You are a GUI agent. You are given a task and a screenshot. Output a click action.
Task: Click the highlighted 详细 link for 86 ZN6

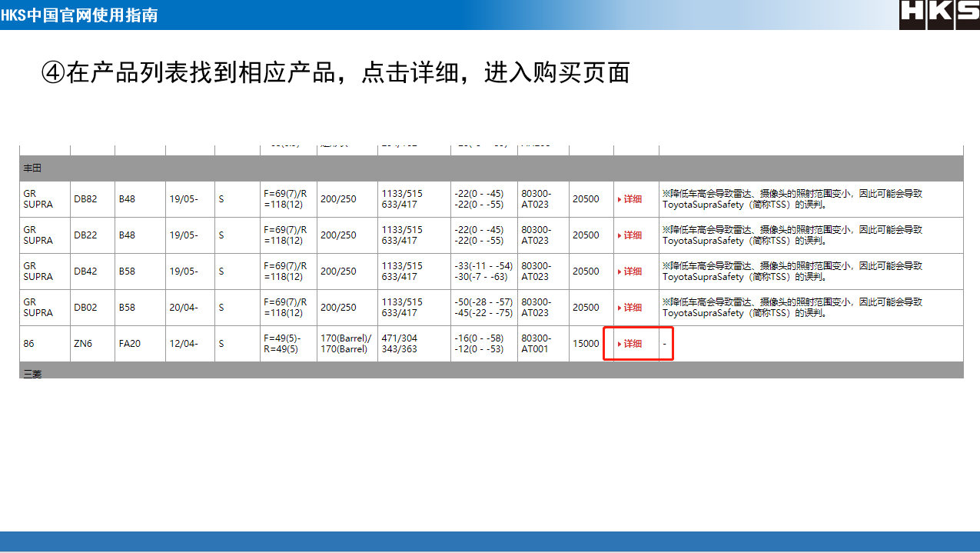(632, 344)
